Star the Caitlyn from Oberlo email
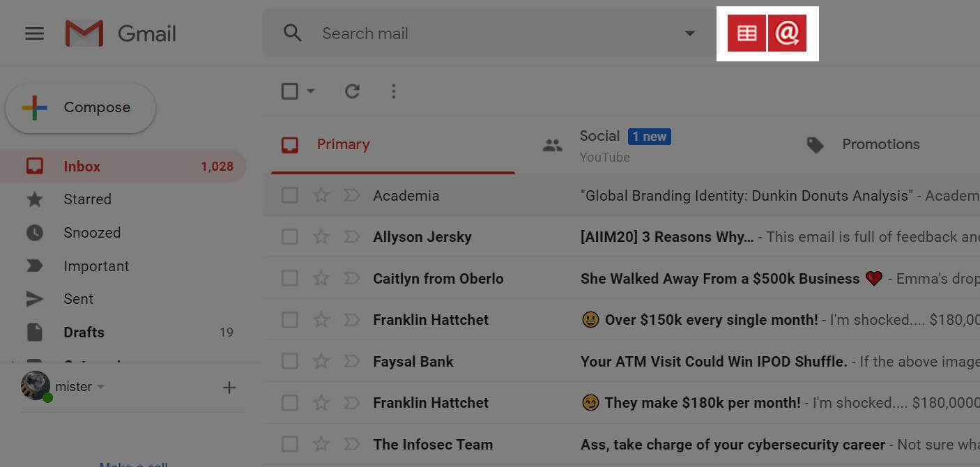980x467 pixels. pos(321,278)
